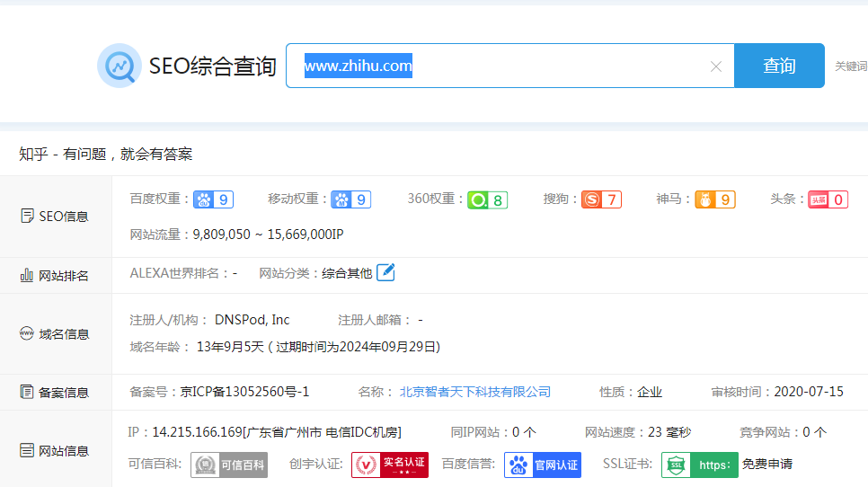This screenshot has height=487, width=868.
Task: Click the 查询 search button
Action: (x=779, y=66)
